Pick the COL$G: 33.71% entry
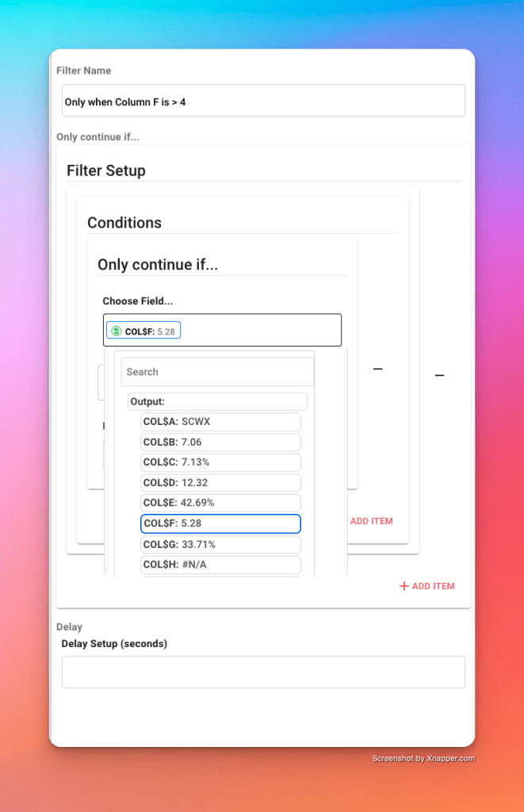 [220, 545]
